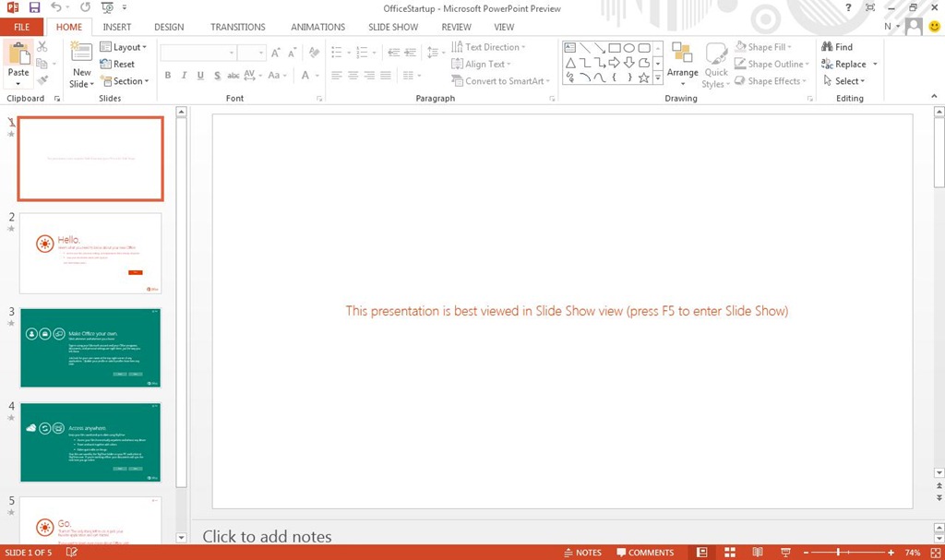This screenshot has height=560, width=945.
Task: Click Find binoculars button
Action: coord(837,46)
